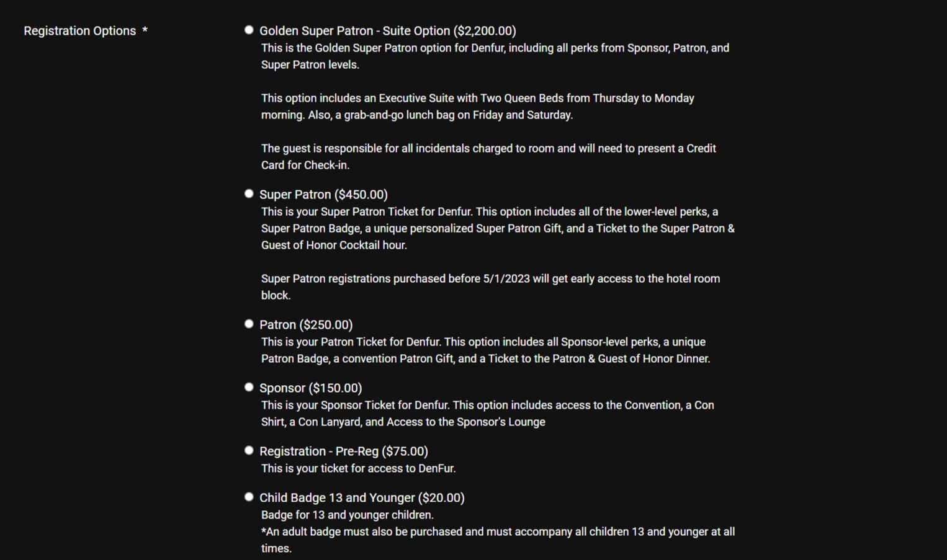Select the Patron $250 radio option
Image resolution: width=947 pixels, height=560 pixels.
point(249,324)
